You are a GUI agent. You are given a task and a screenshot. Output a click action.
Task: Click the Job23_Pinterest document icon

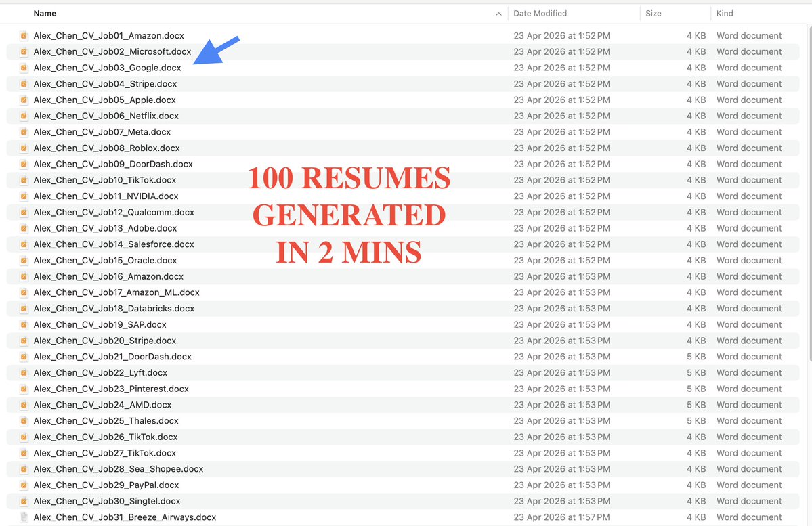(x=24, y=389)
